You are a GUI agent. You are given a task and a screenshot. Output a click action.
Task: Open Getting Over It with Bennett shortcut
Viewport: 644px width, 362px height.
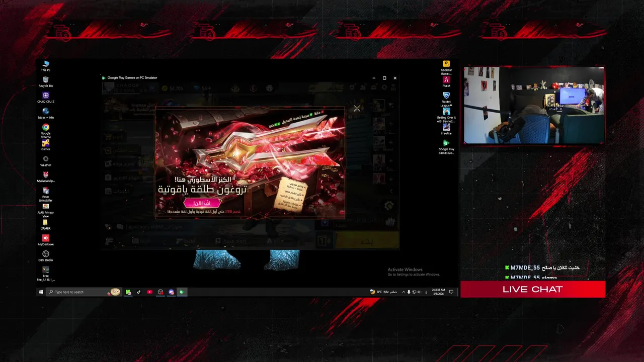446,115
